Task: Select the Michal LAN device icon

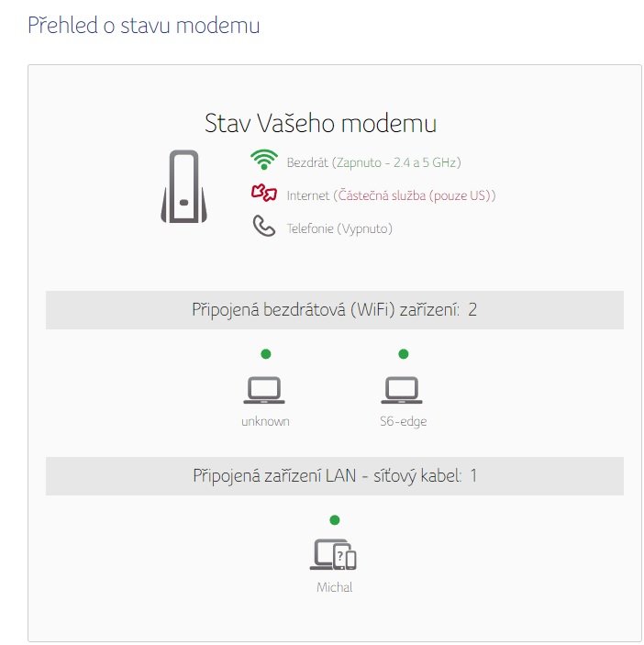Action: (333, 554)
